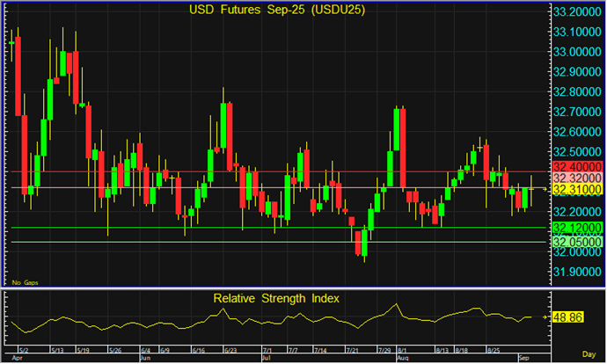The width and height of the screenshot is (607, 364).
Task: Select the yellow 32.31000 last price label
Action: coord(575,189)
